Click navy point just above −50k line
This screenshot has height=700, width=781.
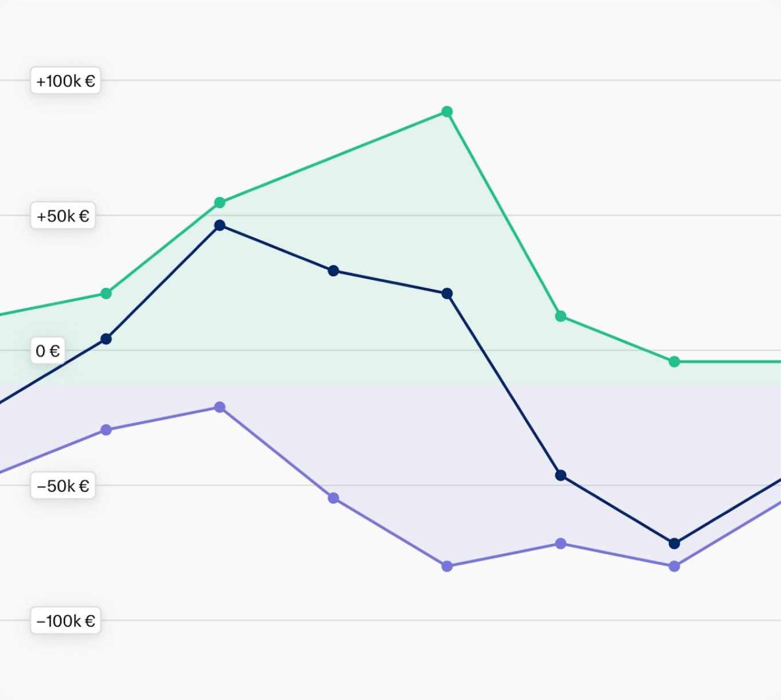[x=561, y=475]
